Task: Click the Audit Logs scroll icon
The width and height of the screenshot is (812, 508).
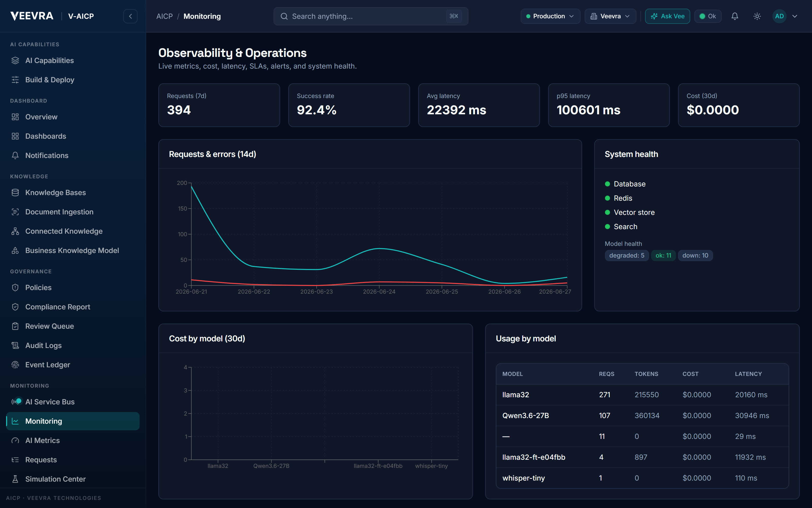Action: [x=15, y=345]
